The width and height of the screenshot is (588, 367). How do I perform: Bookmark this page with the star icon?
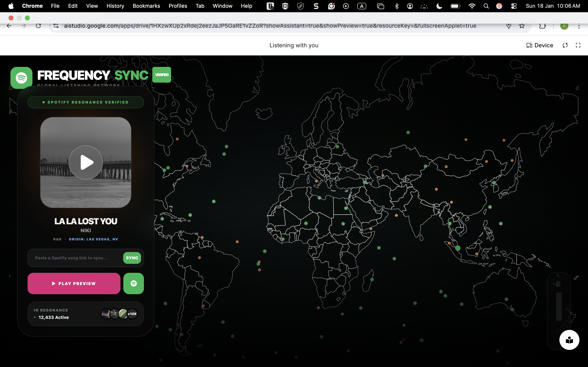point(522,26)
